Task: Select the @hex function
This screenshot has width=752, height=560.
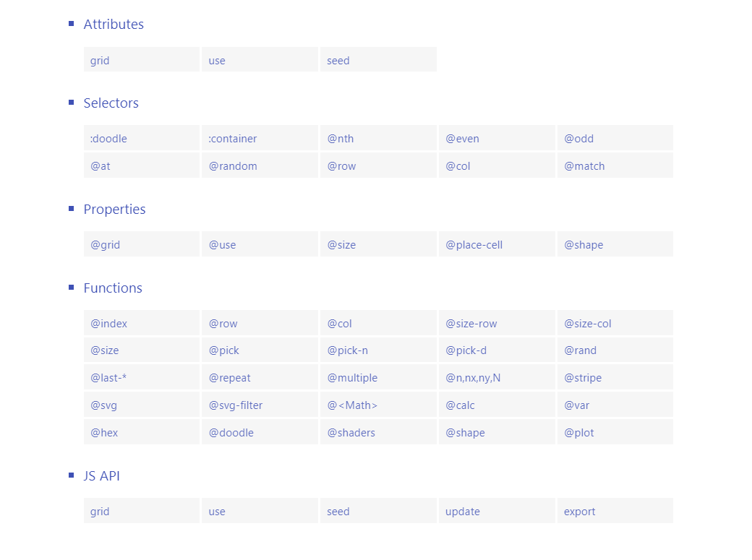Action: pos(142,431)
